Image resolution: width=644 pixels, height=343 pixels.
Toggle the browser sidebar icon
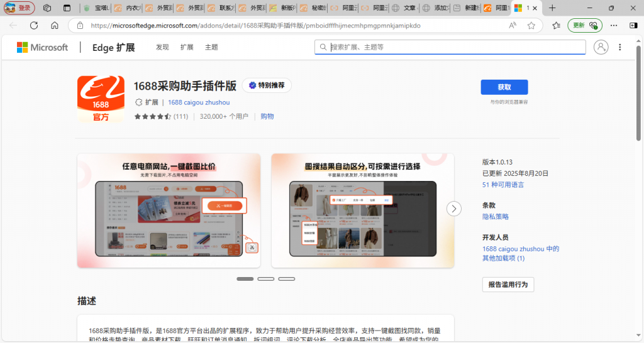coord(633,25)
